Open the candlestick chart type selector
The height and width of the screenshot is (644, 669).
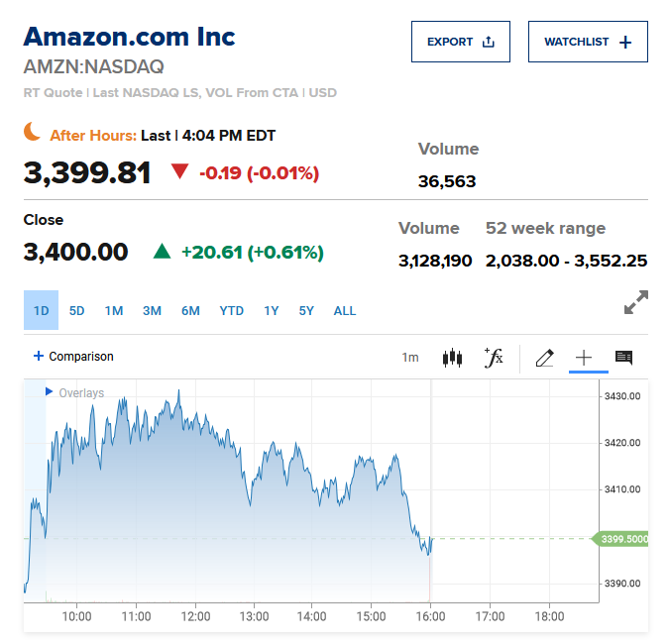click(452, 358)
